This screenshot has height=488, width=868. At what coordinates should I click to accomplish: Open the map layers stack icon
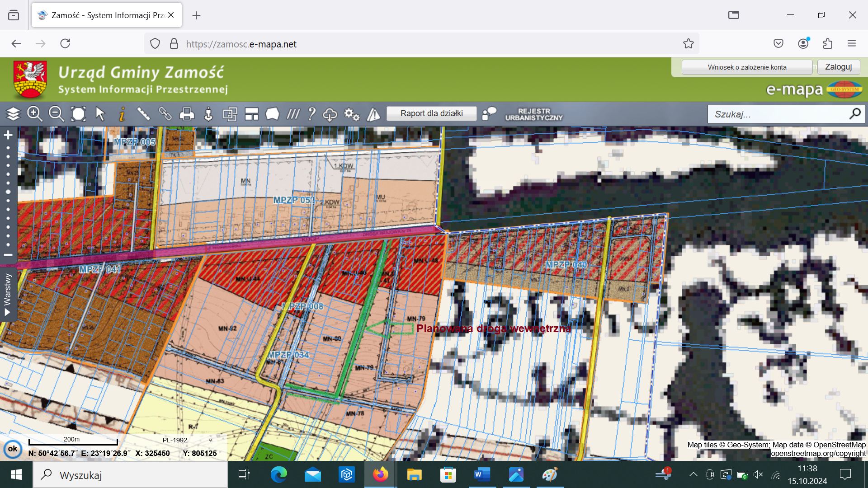click(x=13, y=114)
